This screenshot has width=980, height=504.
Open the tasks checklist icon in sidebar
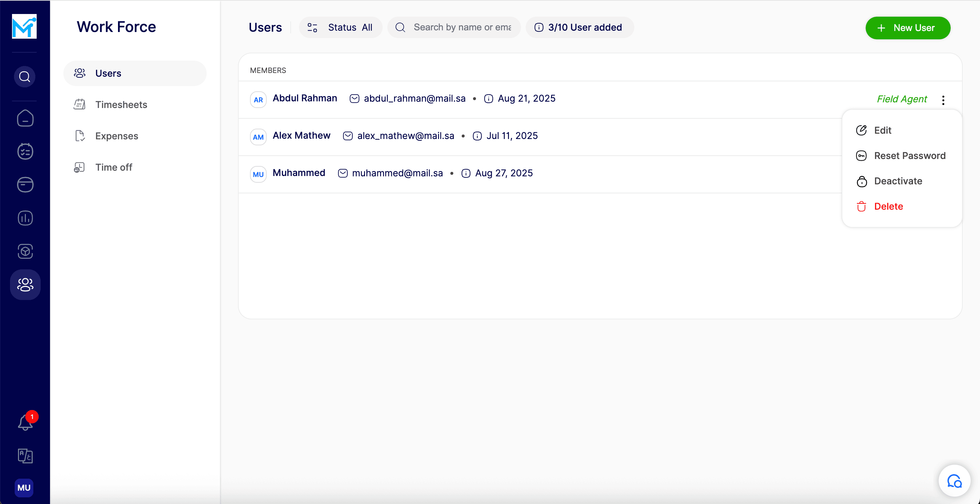pyautogui.click(x=25, y=151)
